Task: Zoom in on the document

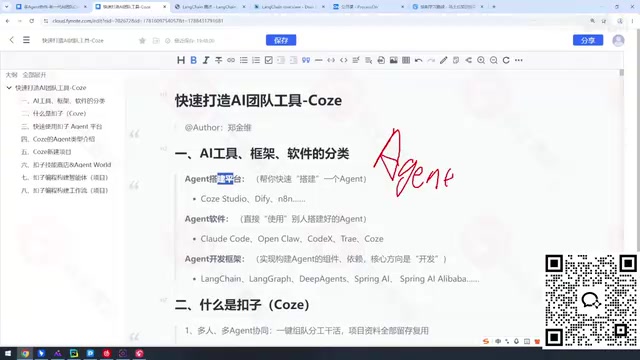Action: pos(481,60)
